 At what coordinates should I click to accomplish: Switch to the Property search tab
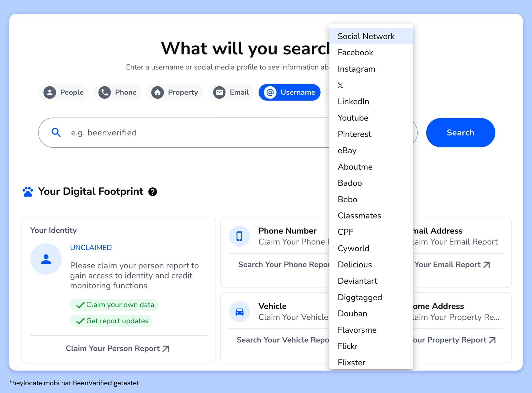[175, 92]
